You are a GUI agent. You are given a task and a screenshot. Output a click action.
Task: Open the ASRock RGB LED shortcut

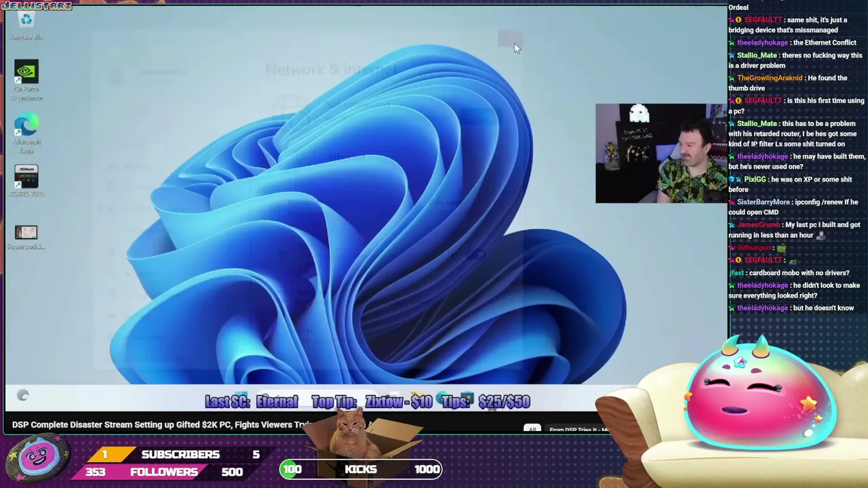click(x=26, y=181)
